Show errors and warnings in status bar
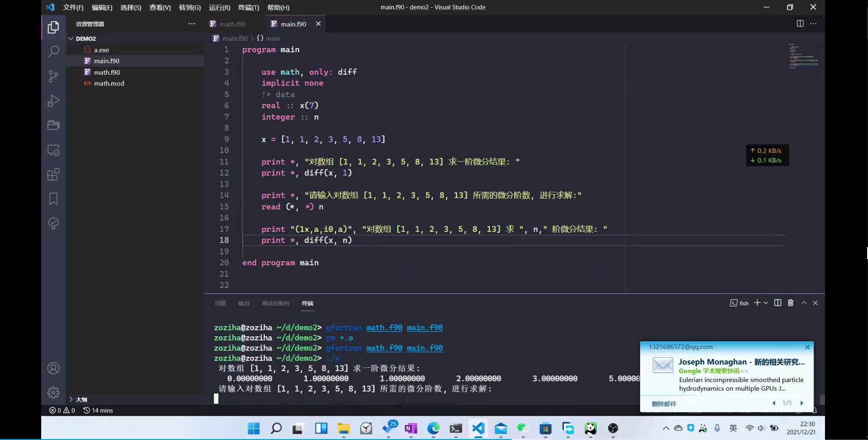 click(x=62, y=411)
